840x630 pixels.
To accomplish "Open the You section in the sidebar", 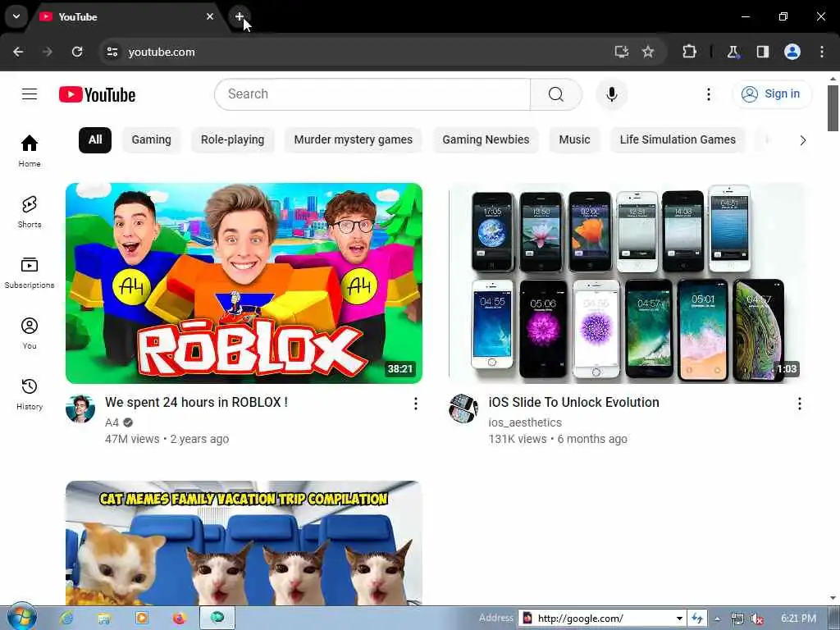I will pos(30,333).
